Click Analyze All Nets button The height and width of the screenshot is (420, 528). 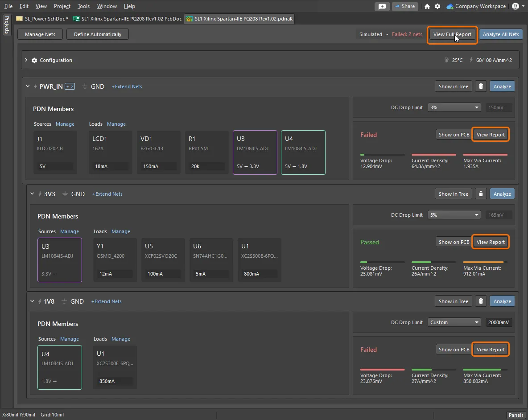click(501, 34)
